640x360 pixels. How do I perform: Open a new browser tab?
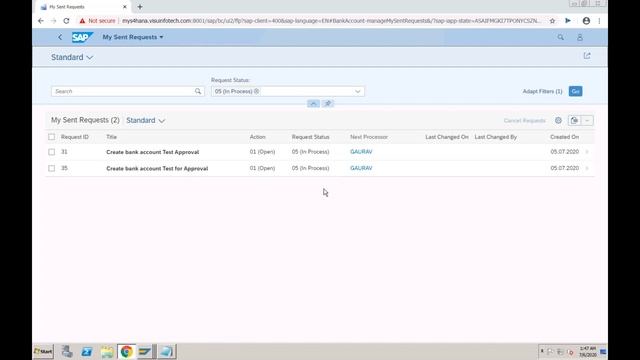pyautogui.click(x=140, y=7)
